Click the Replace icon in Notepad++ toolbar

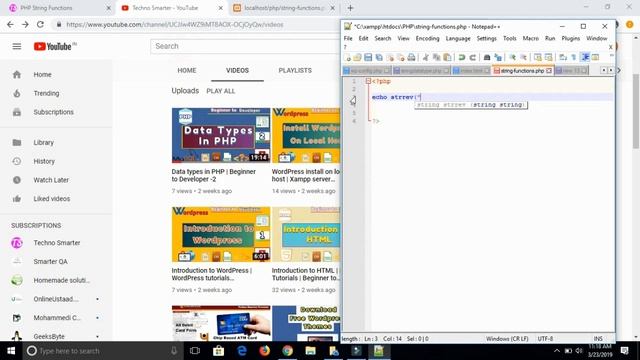pyautogui.click(x=498, y=57)
